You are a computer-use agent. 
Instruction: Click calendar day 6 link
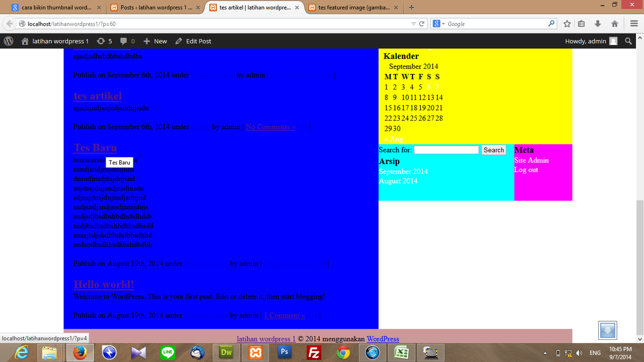tap(429, 87)
